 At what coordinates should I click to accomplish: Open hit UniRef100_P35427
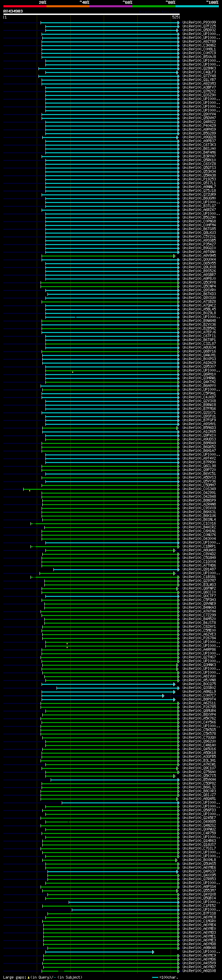[x=199, y=244]
